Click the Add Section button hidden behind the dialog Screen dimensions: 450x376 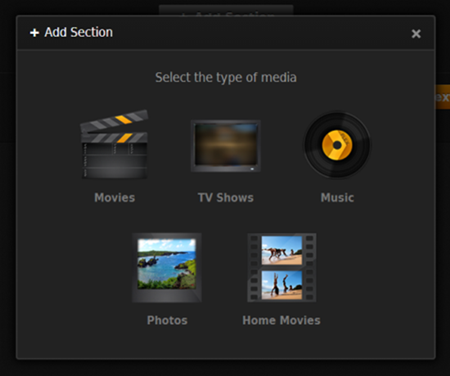pos(226,10)
